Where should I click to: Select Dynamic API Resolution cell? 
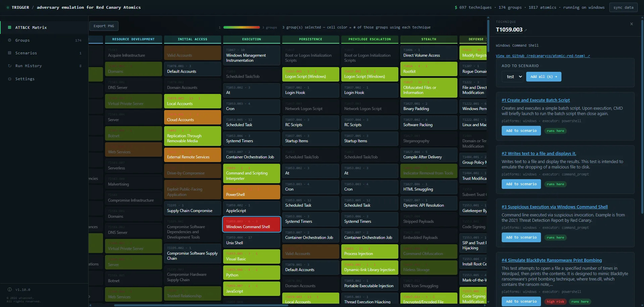tap(429, 203)
